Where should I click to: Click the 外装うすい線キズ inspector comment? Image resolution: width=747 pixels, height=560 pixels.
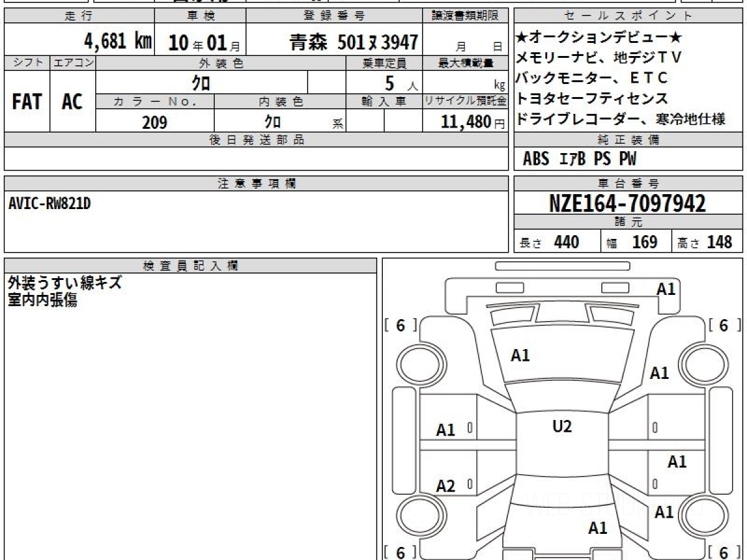point(65,283)
